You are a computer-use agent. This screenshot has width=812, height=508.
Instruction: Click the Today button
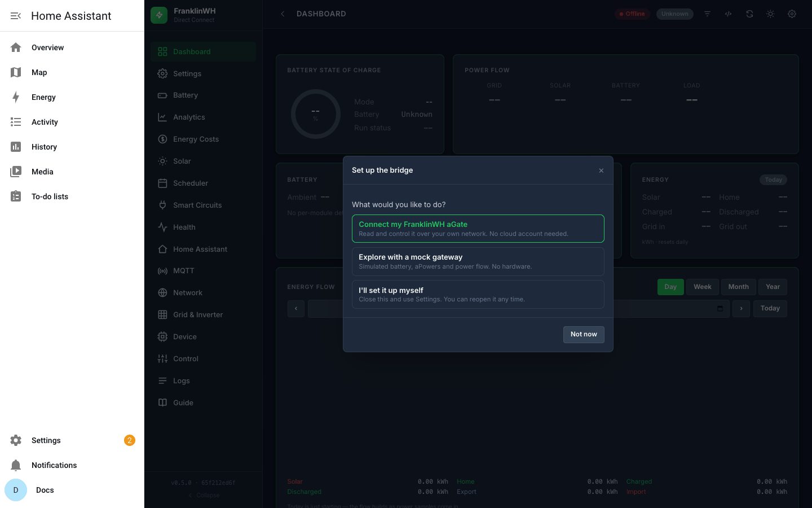click(x=770, y=308)
